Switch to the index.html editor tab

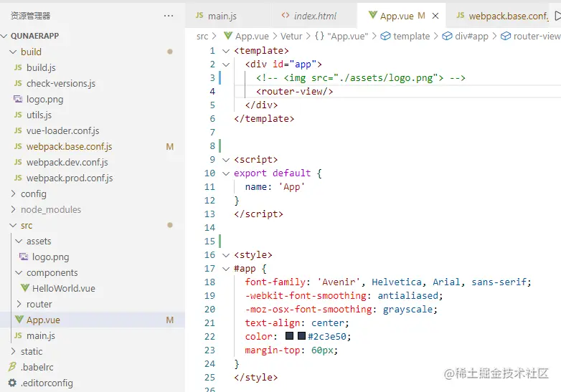(313, 16)
